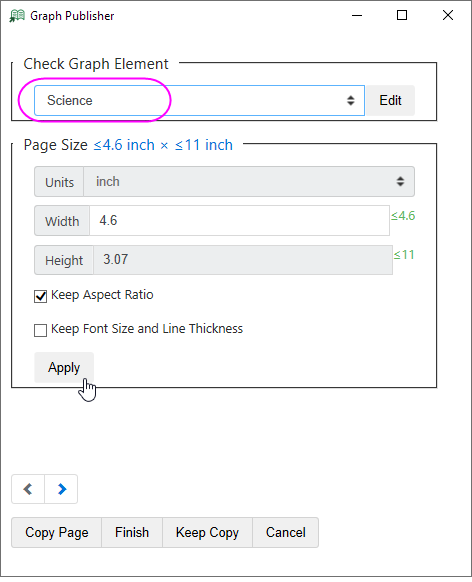This screenshot has height=582, width=472.
Task: Go to next step with right arrow
Action: pos(61,489)
